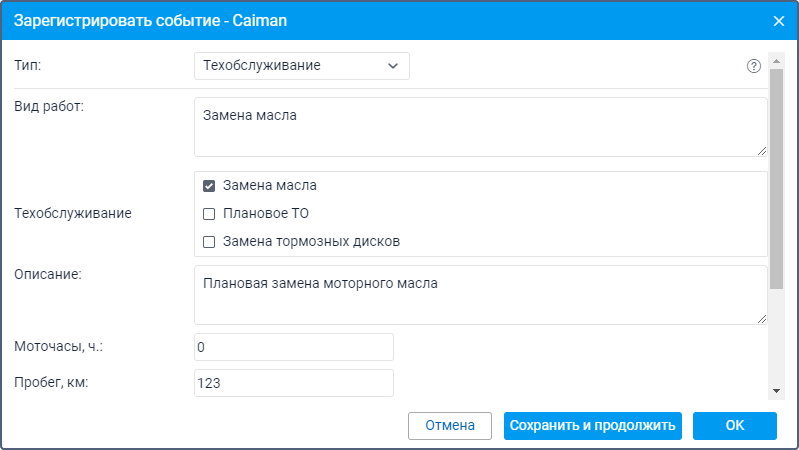
Task: Select the Моточасы input field
Action: [x=294, y=347]
